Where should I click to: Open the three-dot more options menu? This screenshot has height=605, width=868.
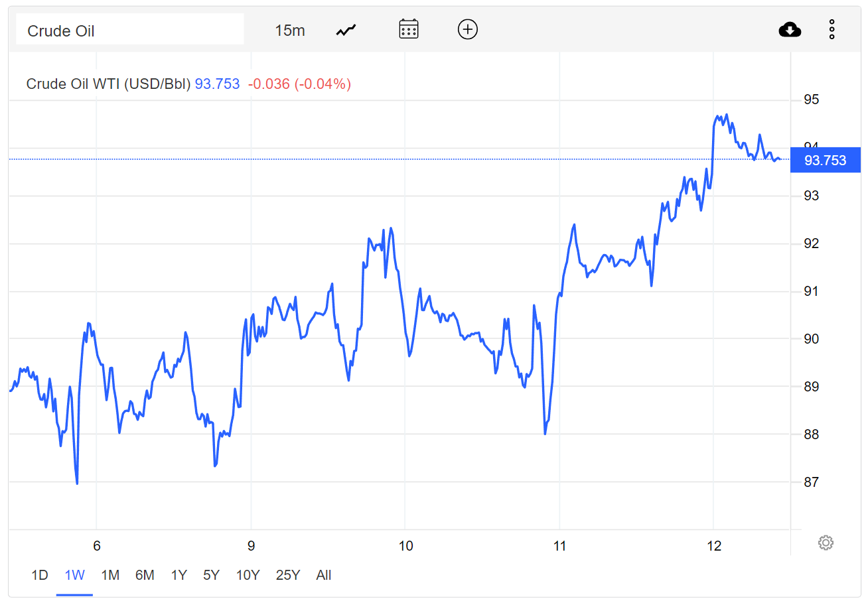(x=832, y=29)
